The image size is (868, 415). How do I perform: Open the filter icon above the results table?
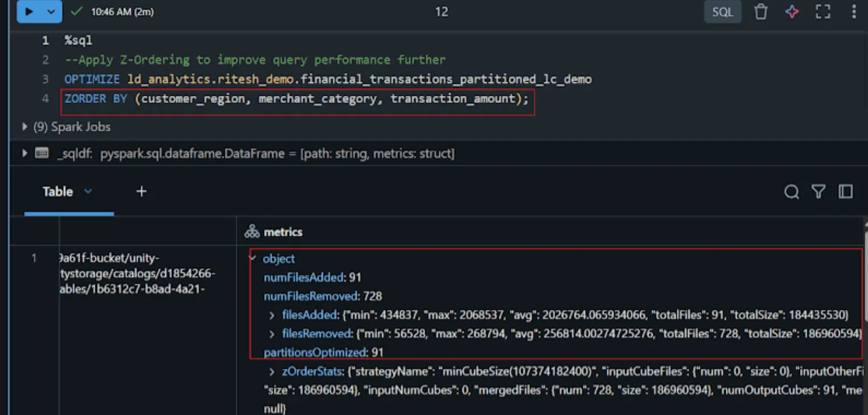coord(818,192)
